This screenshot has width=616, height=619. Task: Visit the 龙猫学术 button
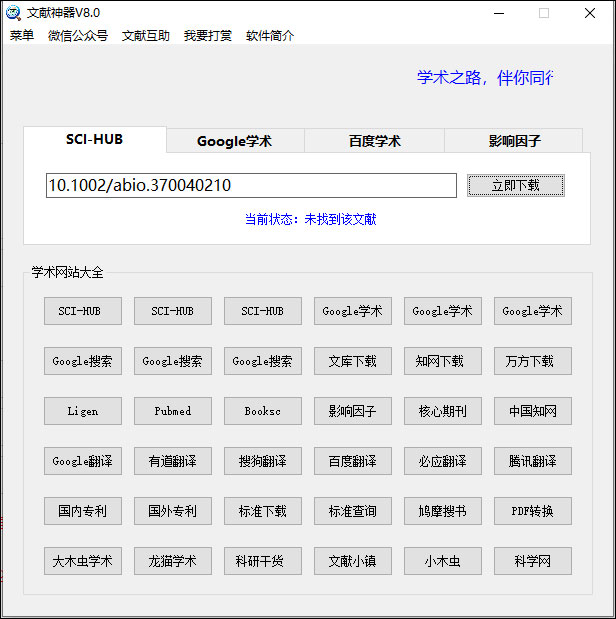(173, 561)
